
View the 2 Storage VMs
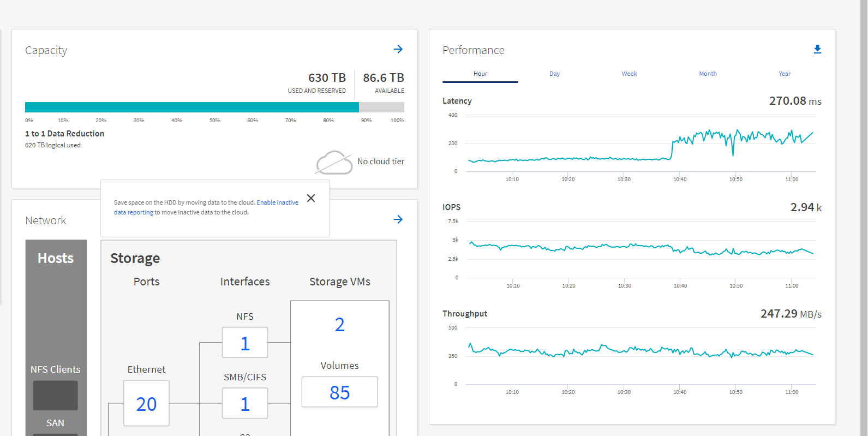click(x=339, y=325)
